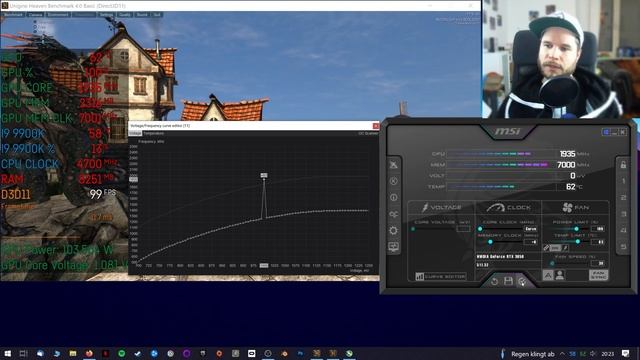Open the notification center icon on taskbar
640x360 pixels.
pyautogui.click(x=626, y=353)
